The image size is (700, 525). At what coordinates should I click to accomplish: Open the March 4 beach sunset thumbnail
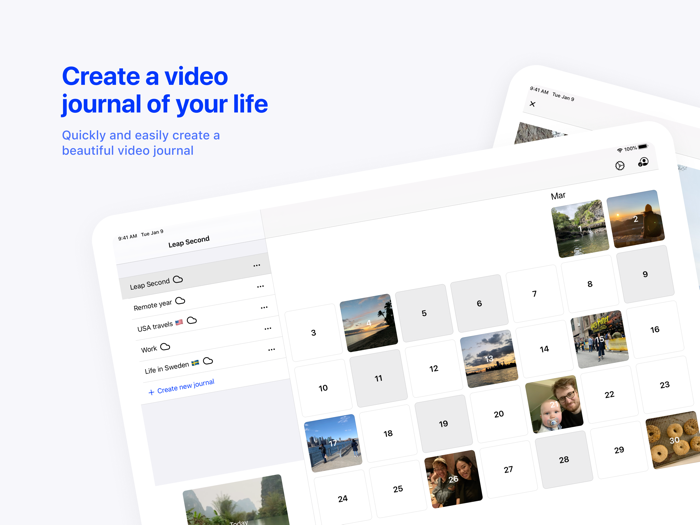pos(368,322)
